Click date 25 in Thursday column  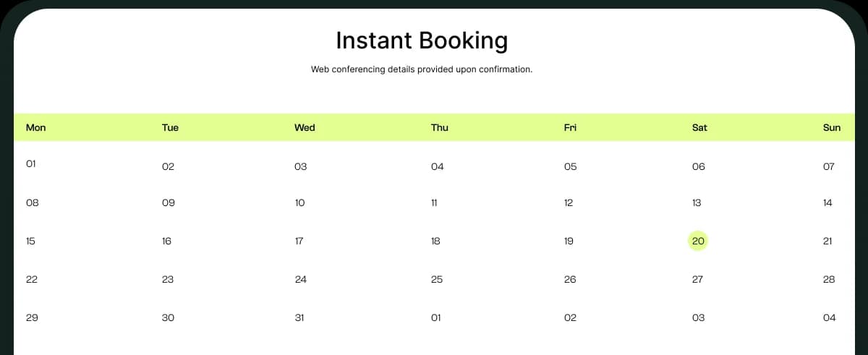coord(437,280)
